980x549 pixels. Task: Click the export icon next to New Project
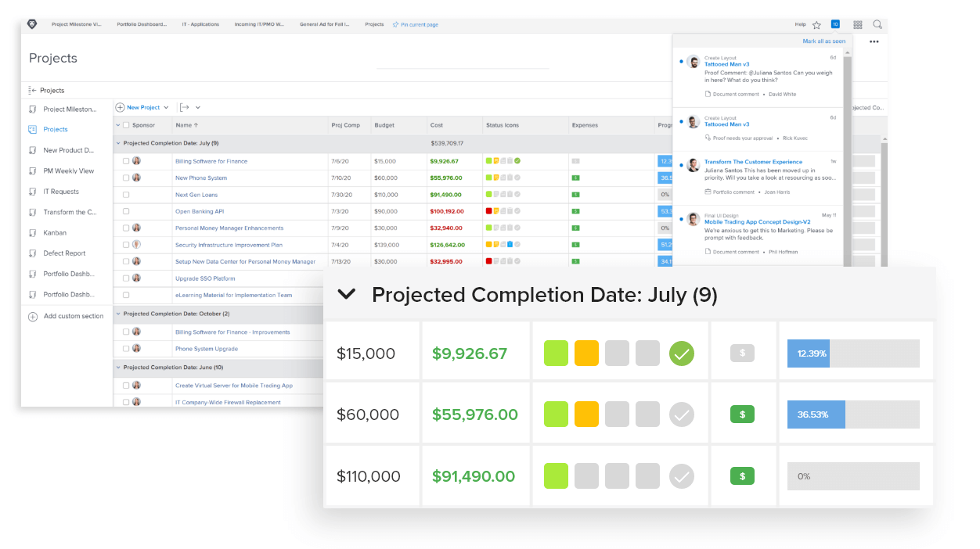pos(186,107)
